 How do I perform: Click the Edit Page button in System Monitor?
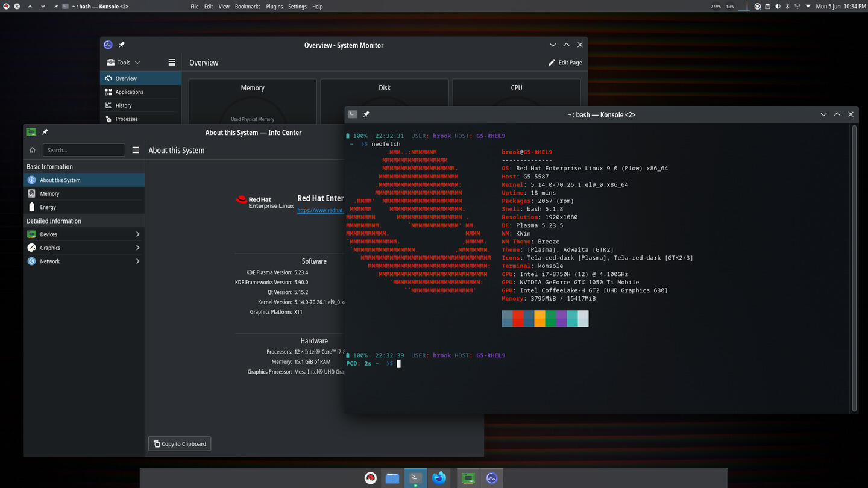(565, 62)
